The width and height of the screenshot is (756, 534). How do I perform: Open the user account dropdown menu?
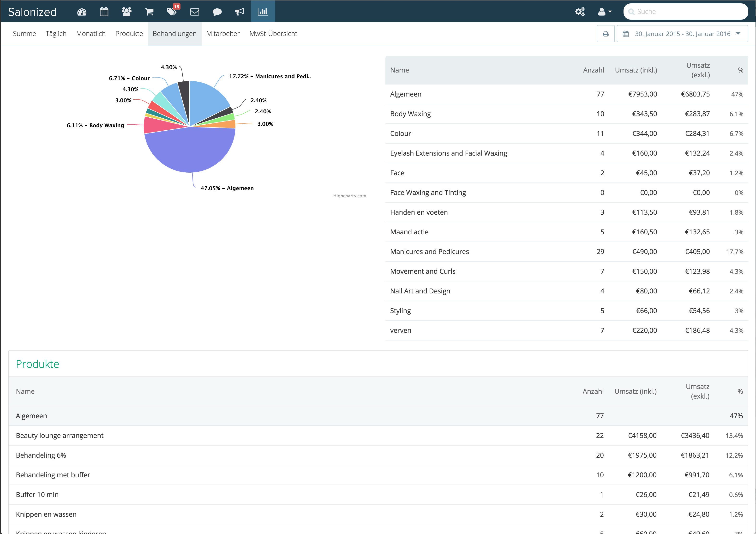tap(604, 12)
